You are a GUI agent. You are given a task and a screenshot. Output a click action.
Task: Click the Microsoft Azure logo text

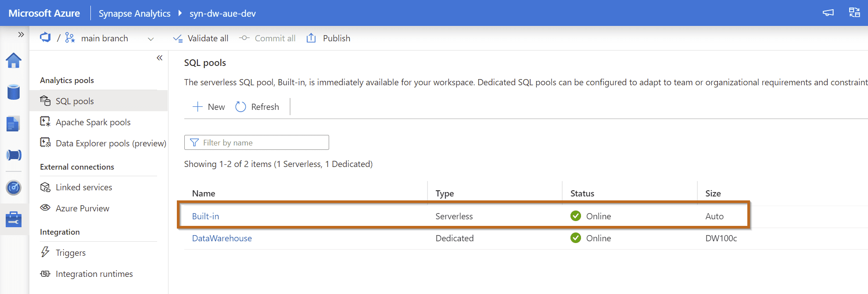pyautogui.click(x=44, y=13)
